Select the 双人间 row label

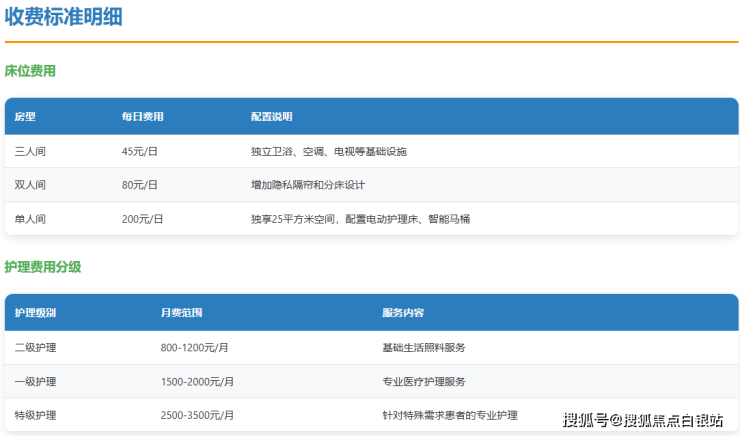tap(30, 185)
